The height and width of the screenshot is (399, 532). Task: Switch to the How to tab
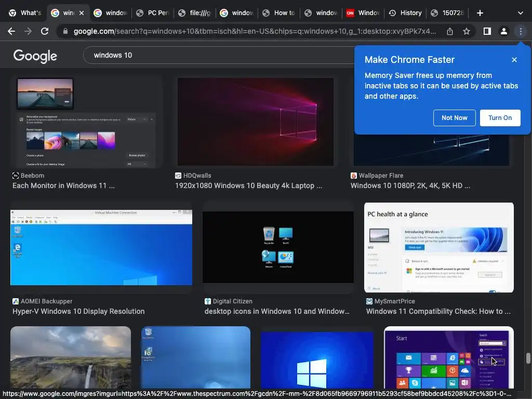tap(279, 13)
